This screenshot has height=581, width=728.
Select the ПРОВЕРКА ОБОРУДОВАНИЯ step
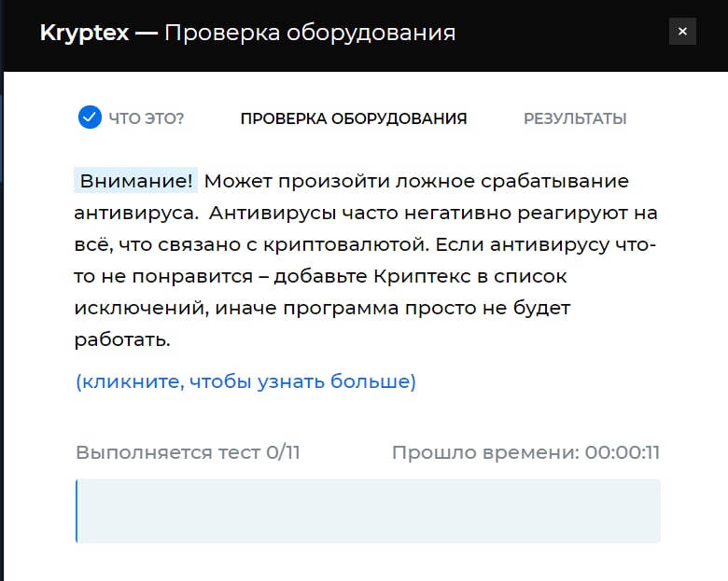[x=354, y=118]
